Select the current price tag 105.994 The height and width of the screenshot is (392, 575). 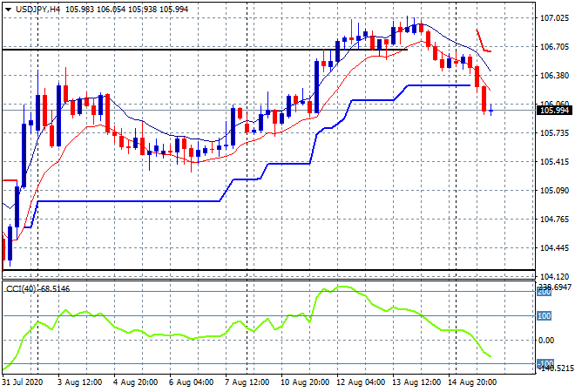[x=554, y=111]
